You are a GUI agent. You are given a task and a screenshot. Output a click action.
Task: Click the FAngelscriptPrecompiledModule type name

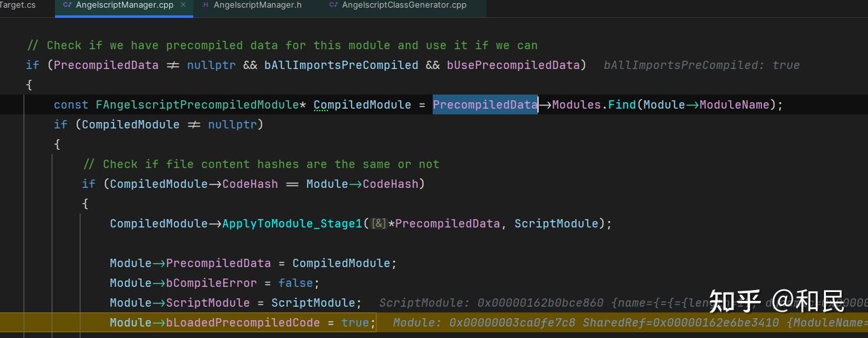tap(197, 105)
